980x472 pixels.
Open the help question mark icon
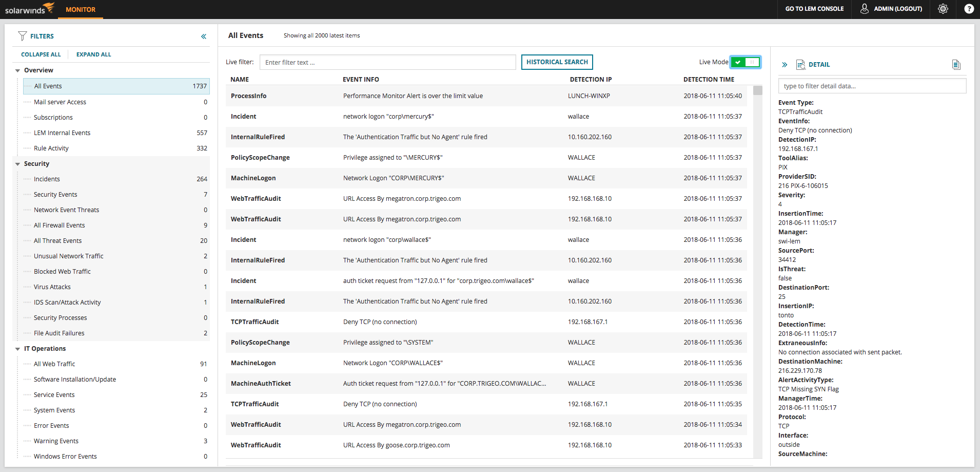pyautogui.click(x=969, y=9)
